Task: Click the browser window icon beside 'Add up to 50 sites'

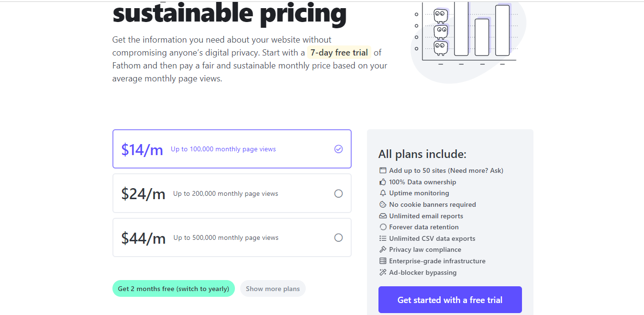Action: point(383,170)
